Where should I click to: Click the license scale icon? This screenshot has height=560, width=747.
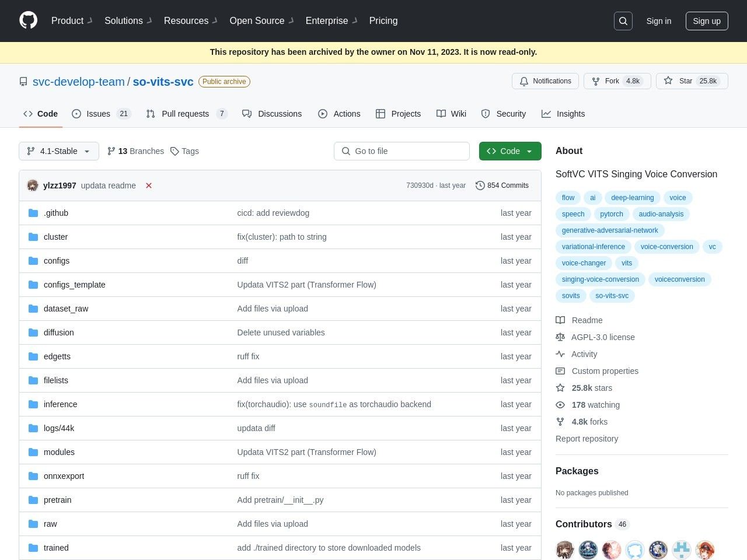click(560, 337)
